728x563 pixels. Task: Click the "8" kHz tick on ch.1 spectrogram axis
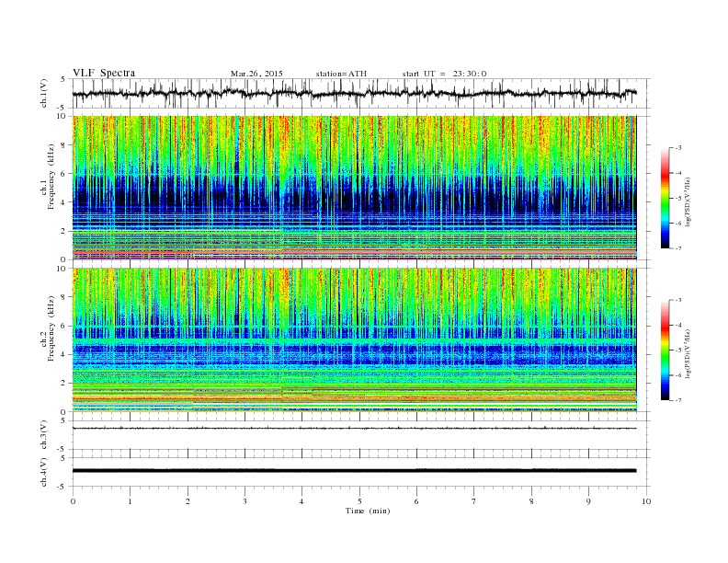pyautogui.click(x=64, y=145)
